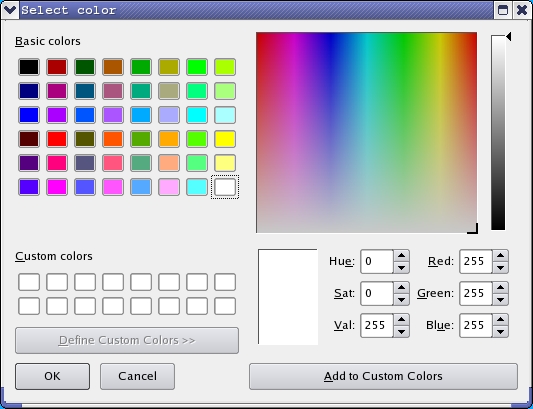Increase Val with the up arrow
Viewport: 533px width, 409px height.
pyautogui.click(x=401, y=320)
